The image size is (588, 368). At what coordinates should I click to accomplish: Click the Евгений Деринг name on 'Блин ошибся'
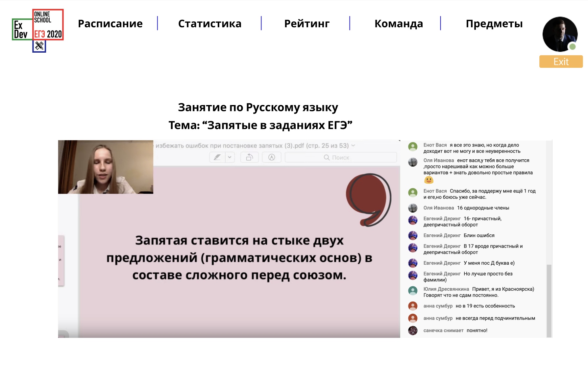click(442, 236)
